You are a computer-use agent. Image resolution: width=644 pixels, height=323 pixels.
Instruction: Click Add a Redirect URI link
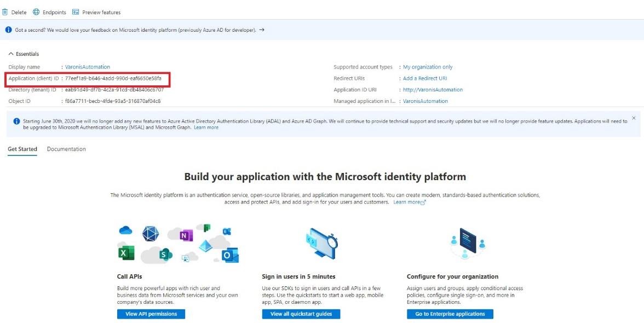[425, 78]
